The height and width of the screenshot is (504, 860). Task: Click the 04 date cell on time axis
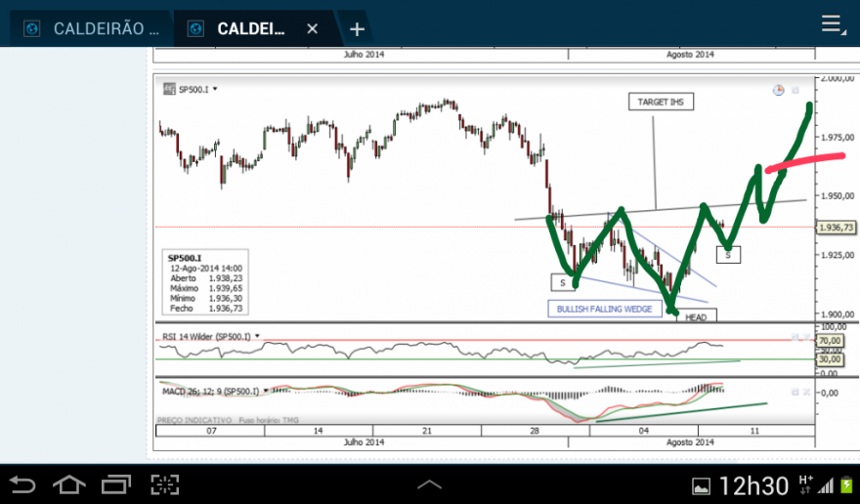(x=643, y=431)
